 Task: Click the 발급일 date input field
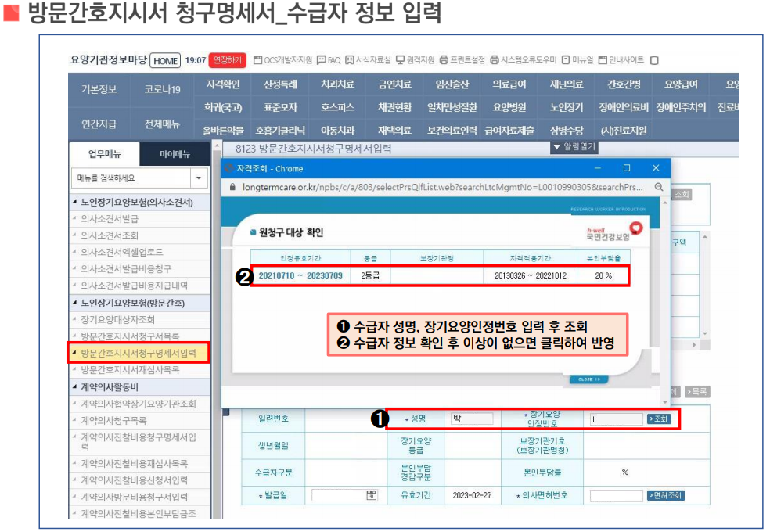[x=339, y=495]
